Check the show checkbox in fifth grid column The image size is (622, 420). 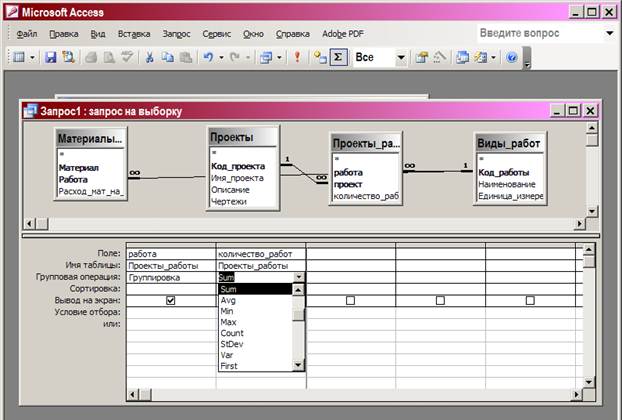pyautogui.click(x=530, y=301)
